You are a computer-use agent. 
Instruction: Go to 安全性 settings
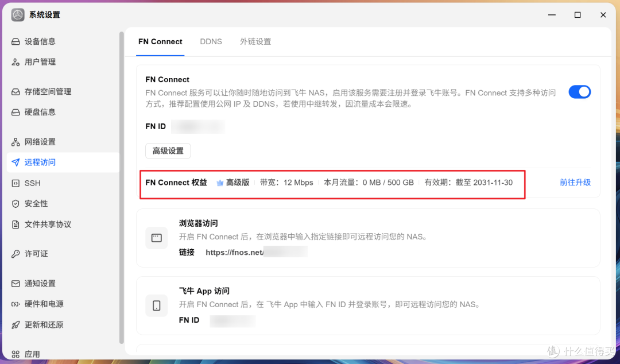pyautogui.click(x=63, y=204)
